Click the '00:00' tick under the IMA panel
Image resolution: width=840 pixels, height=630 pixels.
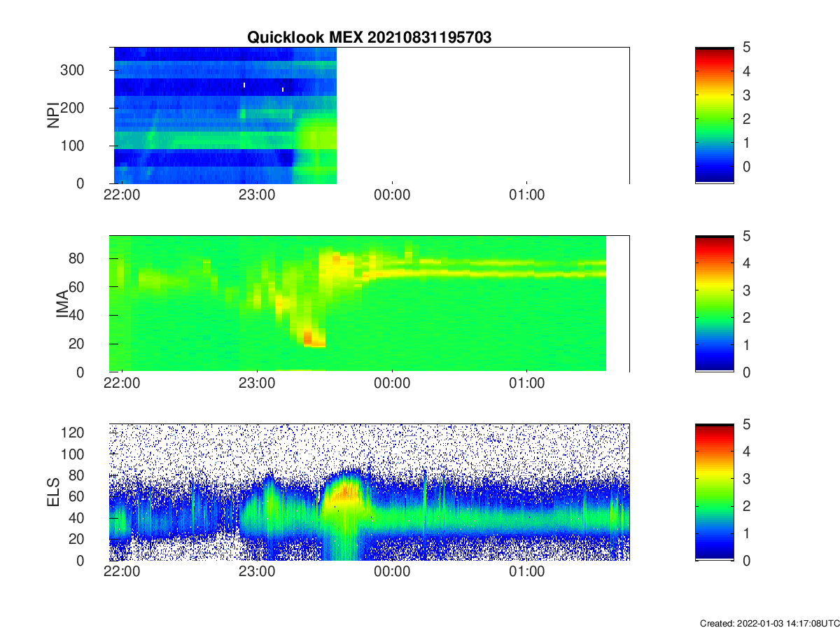click(392, 384)
